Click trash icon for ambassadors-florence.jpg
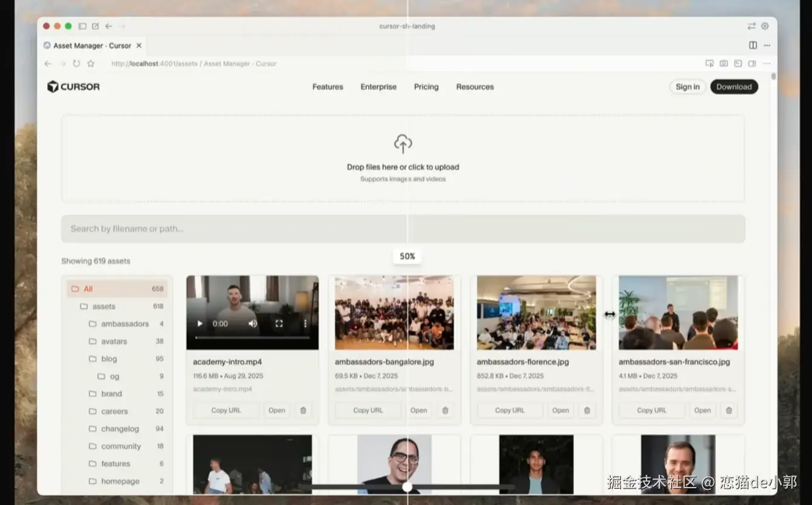Image resolution: width=812 pixels, height=505 pixels. tap(586, 410)
